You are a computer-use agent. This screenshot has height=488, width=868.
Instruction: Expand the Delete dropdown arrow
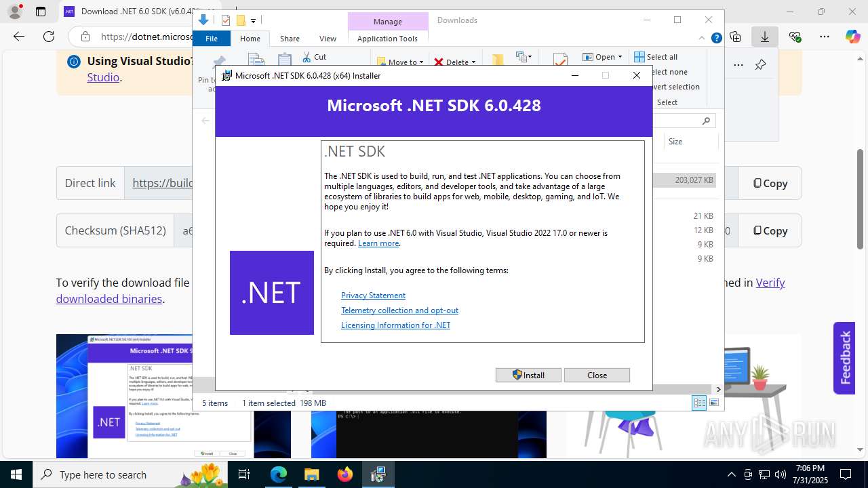[473, 62]
